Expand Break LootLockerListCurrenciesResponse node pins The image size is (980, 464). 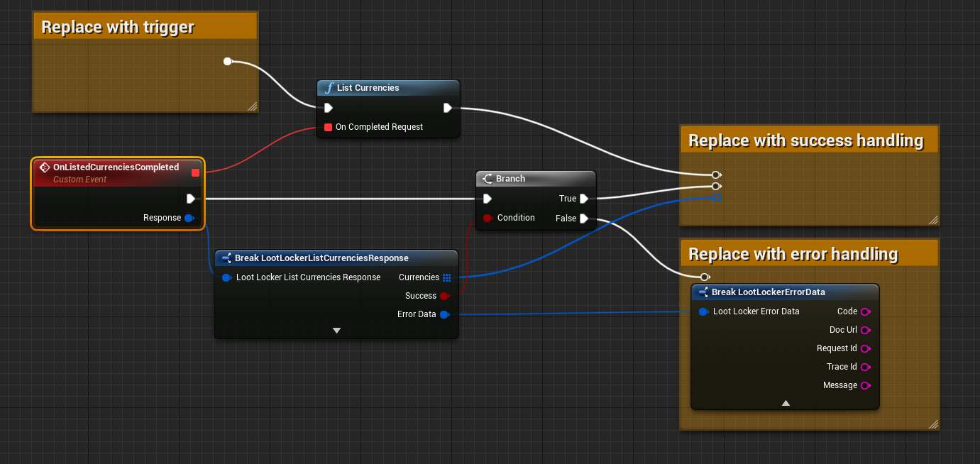click(x=336, y=331)
